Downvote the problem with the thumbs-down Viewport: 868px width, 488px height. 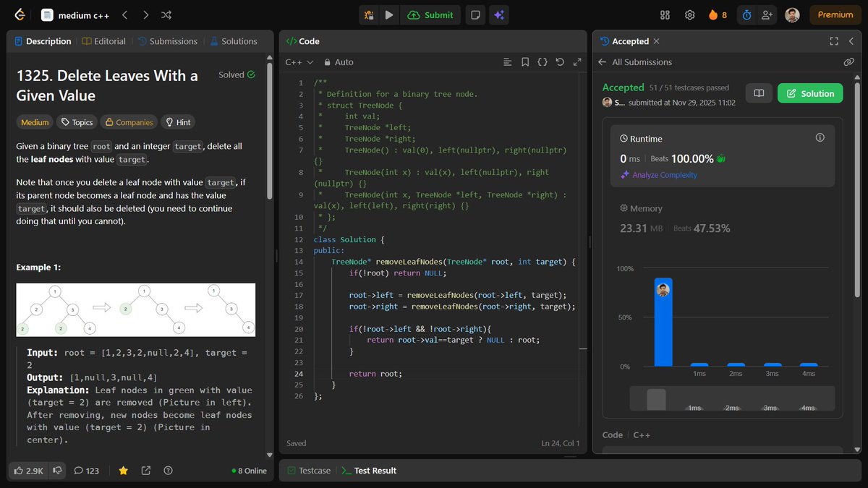pos(57,470)
